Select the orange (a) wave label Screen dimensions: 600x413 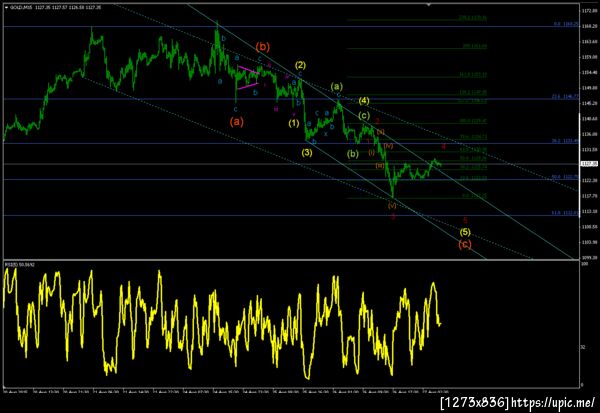coord(236,122)
